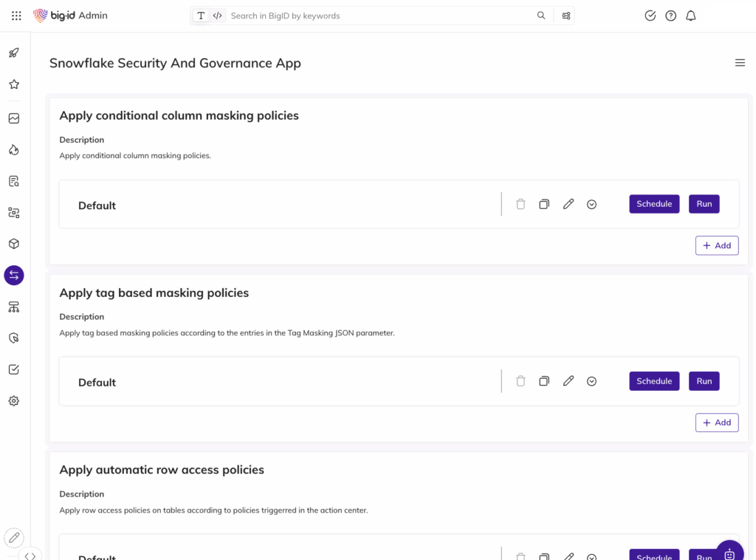Image resolution: width=756 pixels, height=560 pixels.
Task: Open the chatbot assistant bubble
Action: (x=729, y=552)
